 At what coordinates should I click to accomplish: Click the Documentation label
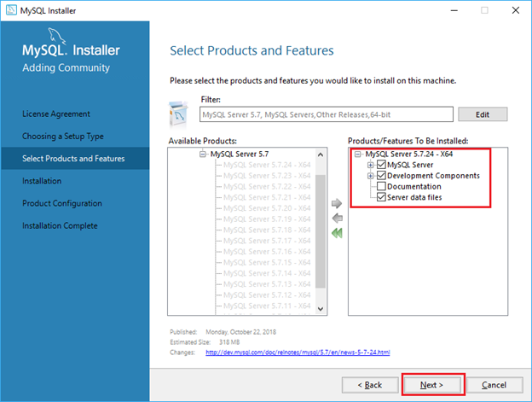click(414, 187)
